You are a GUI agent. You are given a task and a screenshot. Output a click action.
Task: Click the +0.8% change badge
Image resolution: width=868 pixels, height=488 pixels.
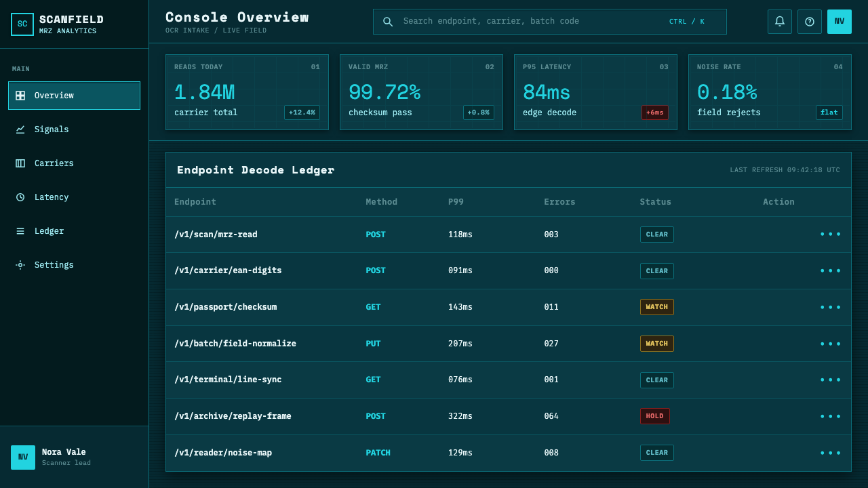[x=479, y=113]
